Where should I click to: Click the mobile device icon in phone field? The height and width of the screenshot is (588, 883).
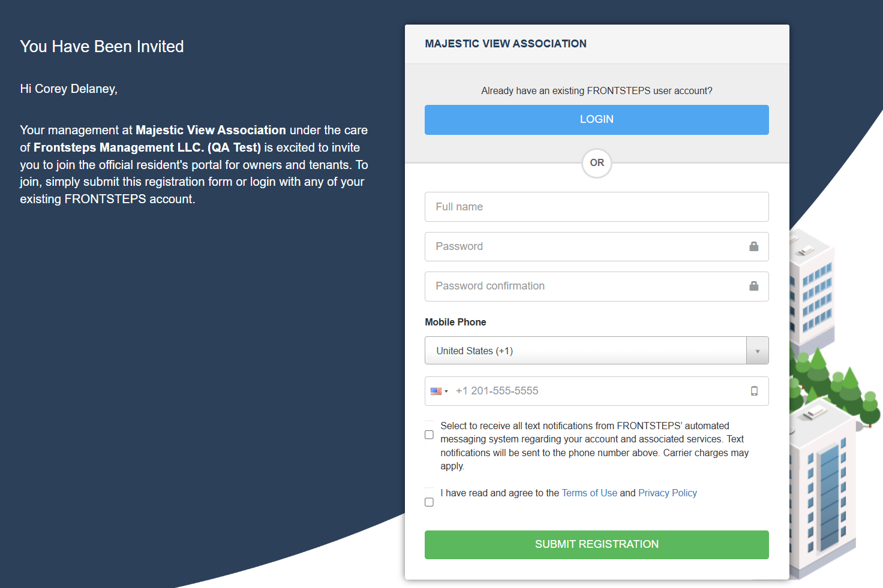tap(754, 391)
